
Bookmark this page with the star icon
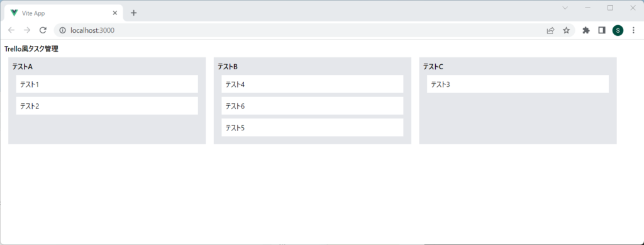point(567,30)
